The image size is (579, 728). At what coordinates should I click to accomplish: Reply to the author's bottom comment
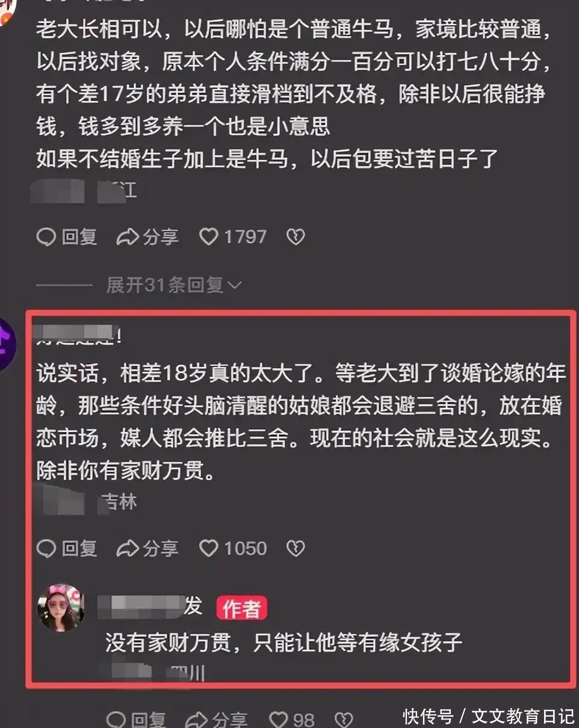[x=136, y=719]
